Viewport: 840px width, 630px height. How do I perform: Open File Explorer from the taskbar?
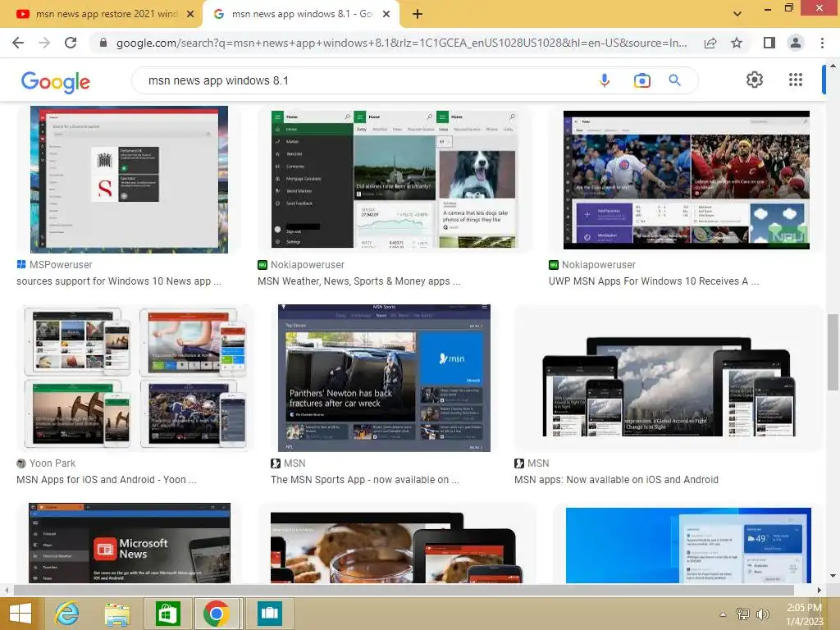click(117, 614)
